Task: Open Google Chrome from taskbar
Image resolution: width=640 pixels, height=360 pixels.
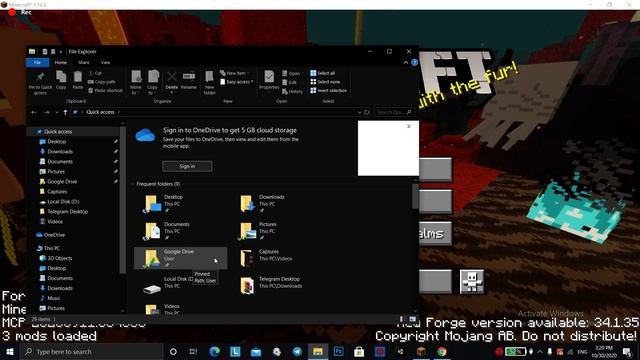Action: pyautogui.click(x=442, y=351)
